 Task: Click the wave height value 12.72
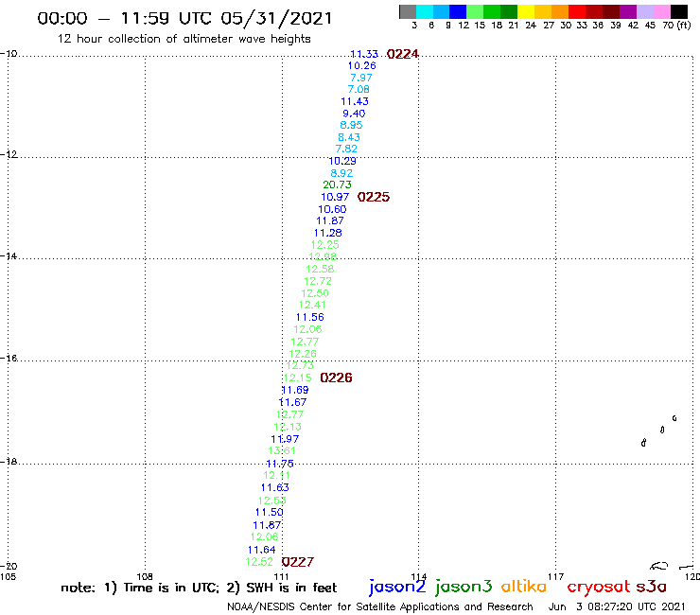point(318,281)
